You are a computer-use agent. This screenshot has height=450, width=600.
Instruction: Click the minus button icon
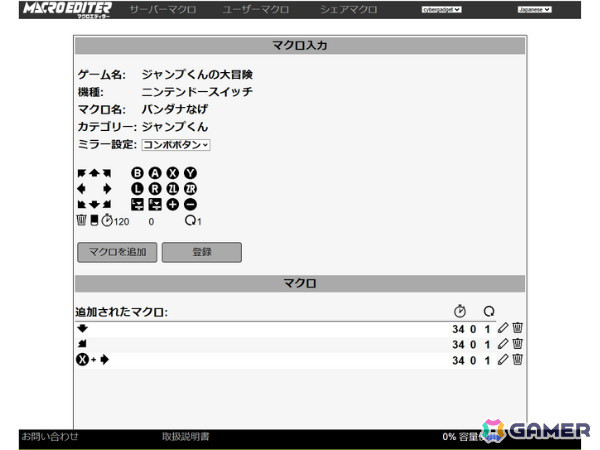coord(190,204)
